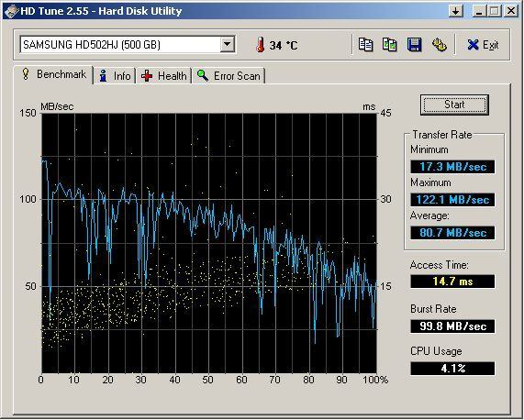
Task: Open the Error Scan tab
Action: pyautogui.click(x=229, y=76)
